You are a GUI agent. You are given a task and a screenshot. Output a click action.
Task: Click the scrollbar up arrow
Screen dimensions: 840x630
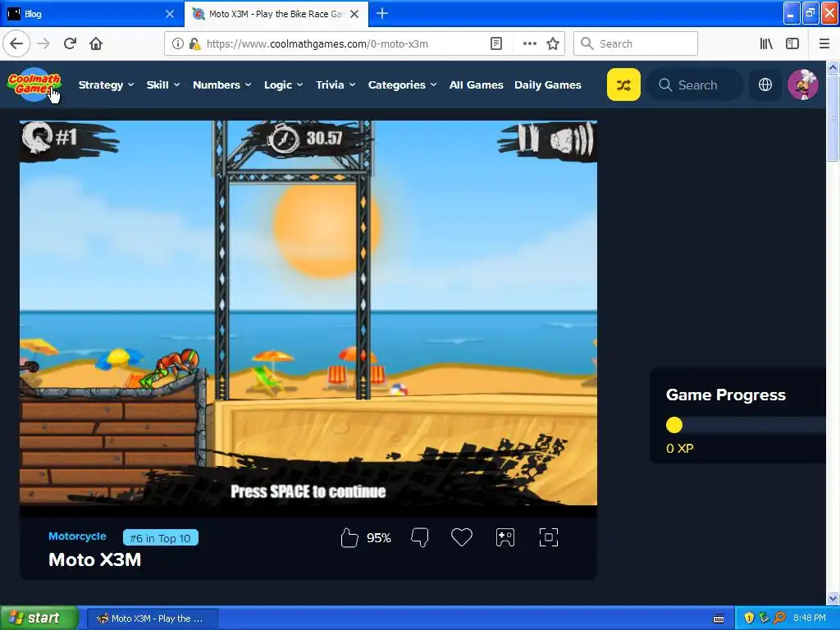coord(833,67)
